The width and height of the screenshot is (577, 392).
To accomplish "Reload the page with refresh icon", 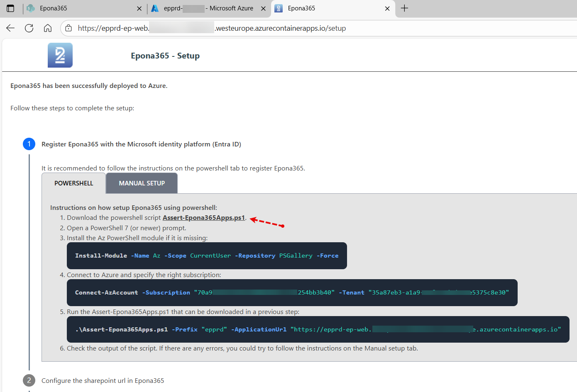I will 29,28.
